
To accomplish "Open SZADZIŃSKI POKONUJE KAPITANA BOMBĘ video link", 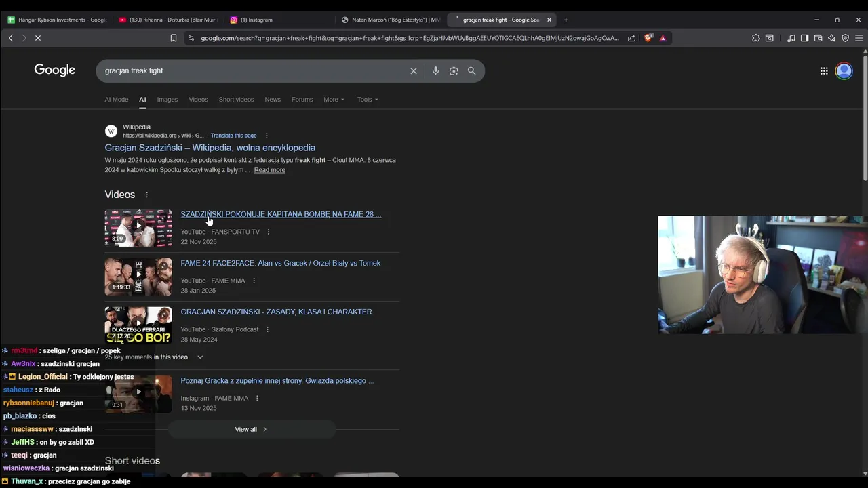I will [281, 214].
